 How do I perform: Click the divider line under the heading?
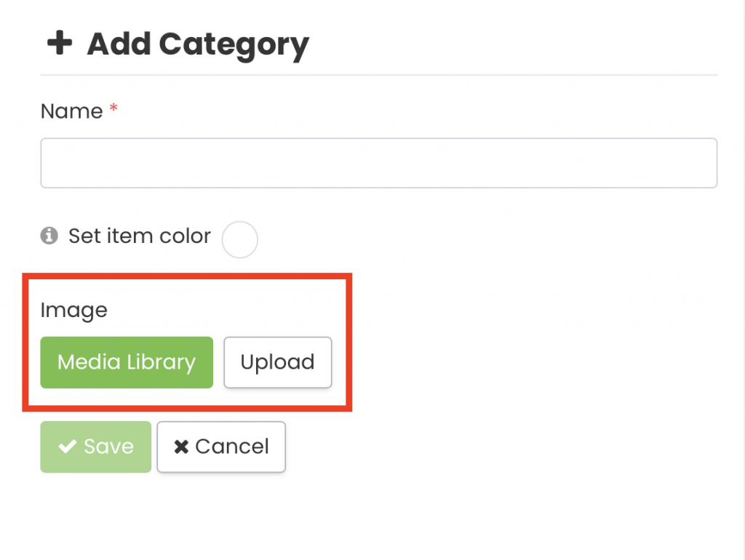pyautogui.click(x=378, y=75)
